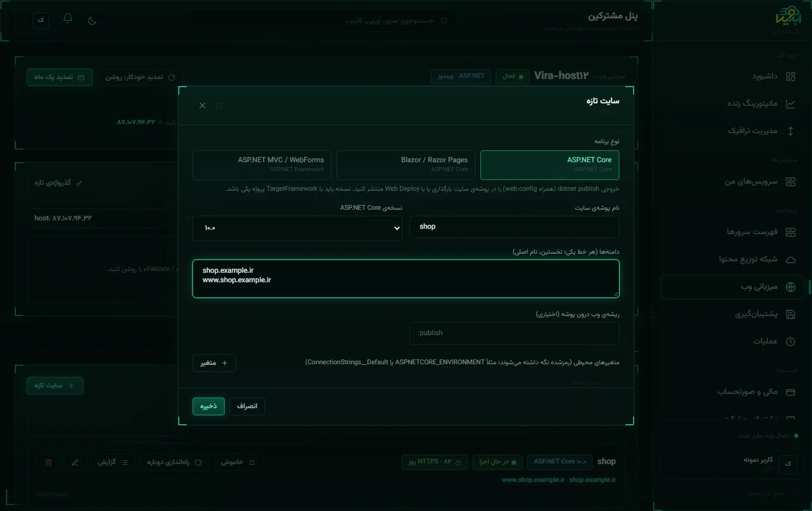Focus the نام پوشه‌ی سایت folder name field

(x=514, y=227)
